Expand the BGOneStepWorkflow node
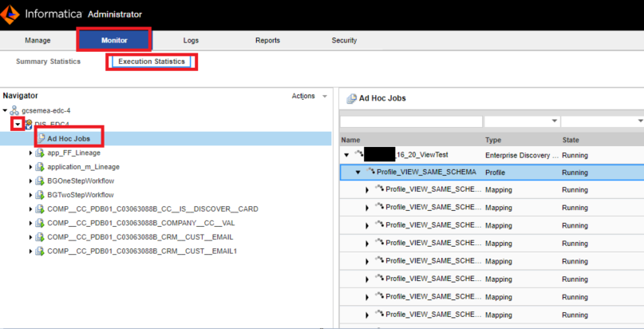644x329 pixels. 30,180
